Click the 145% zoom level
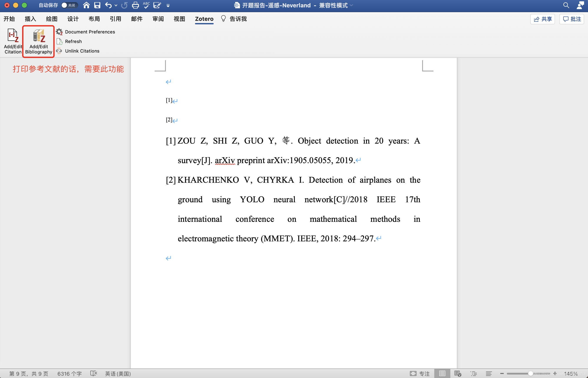Screen dimensions: 588x378 tap(571, 374)
